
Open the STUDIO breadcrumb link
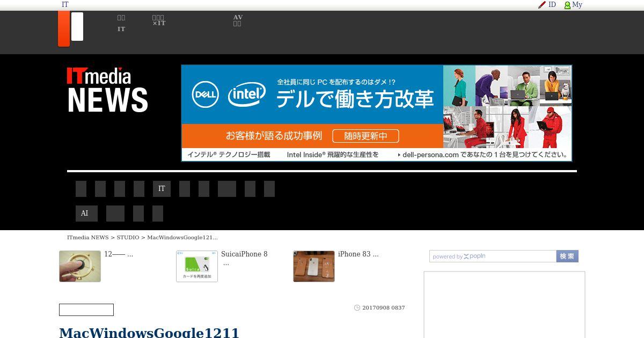click(128, 237)
